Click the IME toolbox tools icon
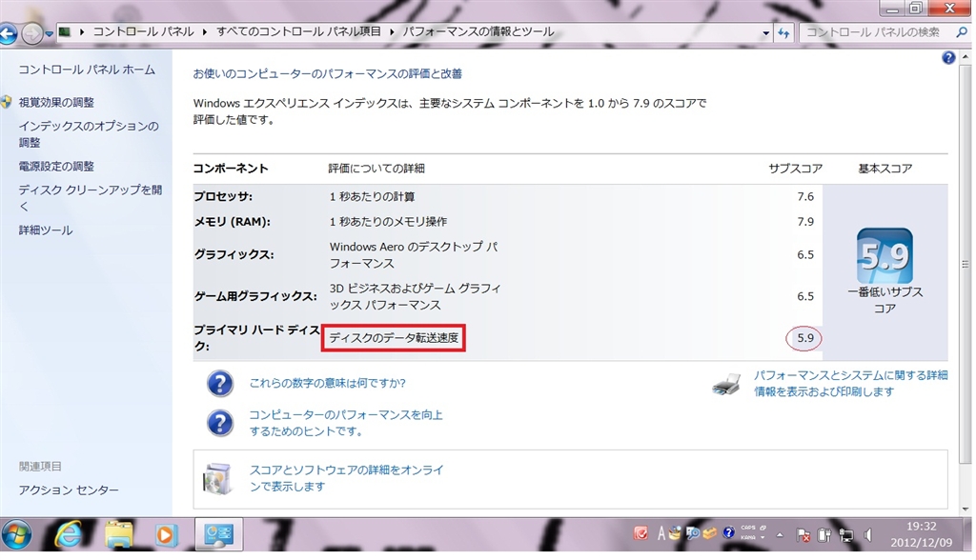 (709, 534)
